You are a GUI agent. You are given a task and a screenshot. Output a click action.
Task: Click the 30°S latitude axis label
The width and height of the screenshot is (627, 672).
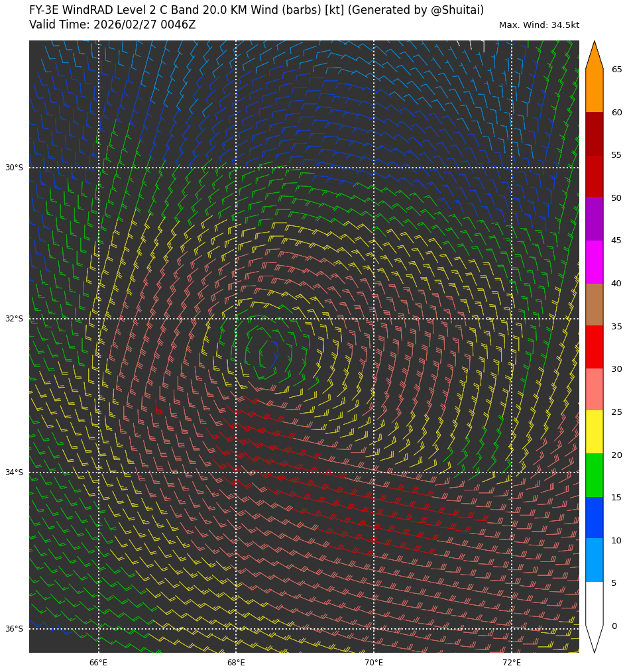coord(14,168)
